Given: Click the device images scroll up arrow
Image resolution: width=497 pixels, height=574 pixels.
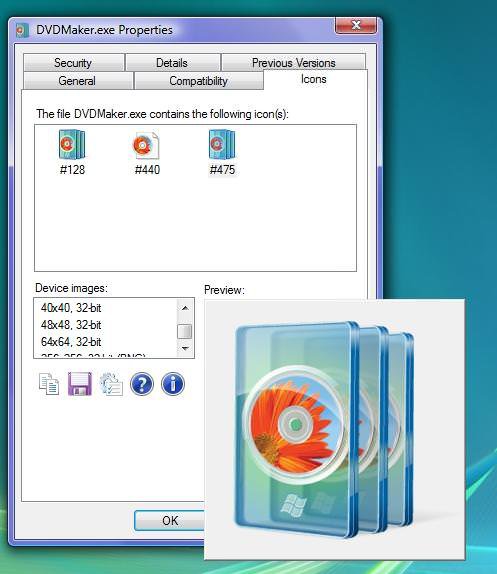Looking at the screenshot, I should pyautogui.click(x=185, y=308).
